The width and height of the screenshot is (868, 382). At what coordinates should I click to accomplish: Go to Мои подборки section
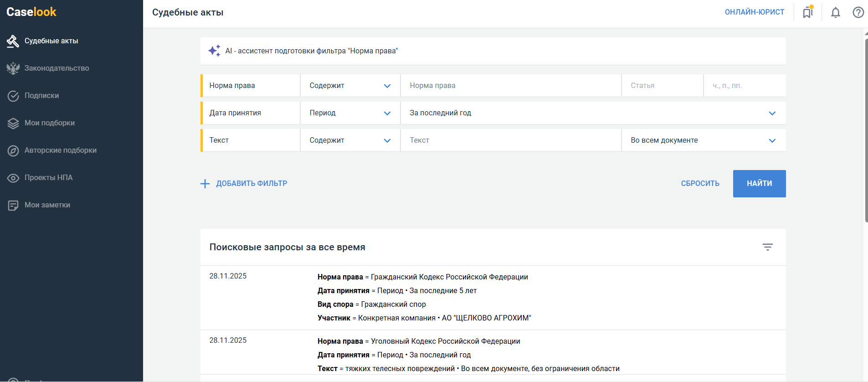point(49,123)
